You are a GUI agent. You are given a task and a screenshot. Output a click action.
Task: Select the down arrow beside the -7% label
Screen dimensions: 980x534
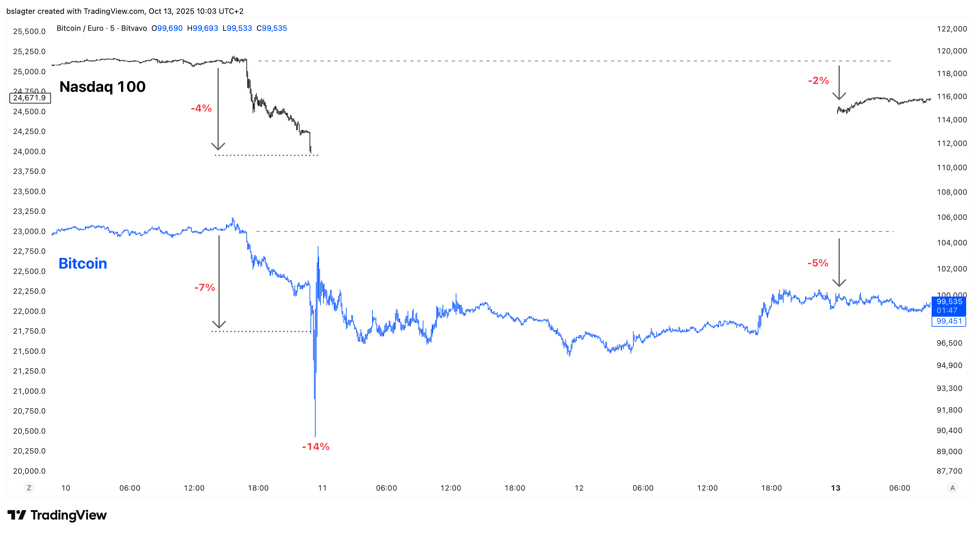[x=219, y=282]
